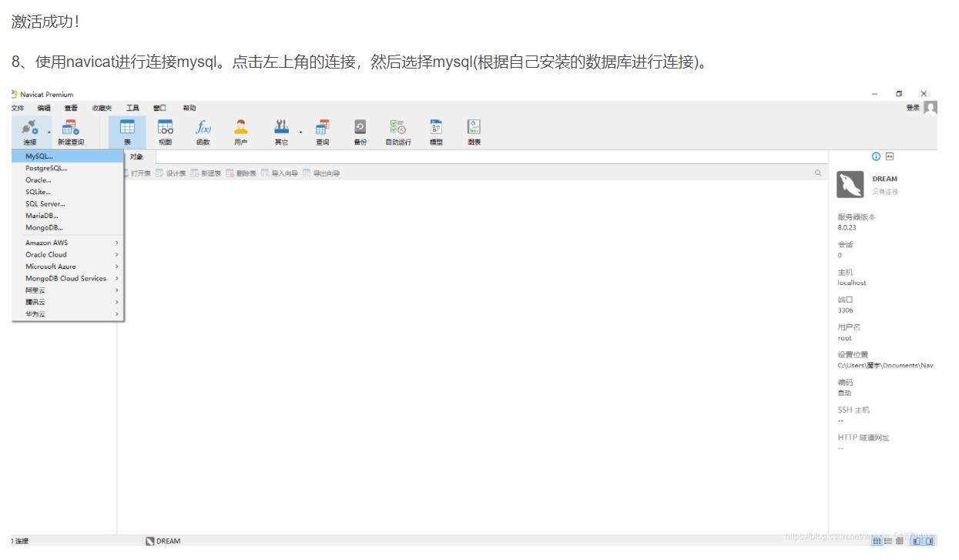This screenshot has height=560, width=959.
Task: Click the 设计表 design table button
Action: point(171,173)
